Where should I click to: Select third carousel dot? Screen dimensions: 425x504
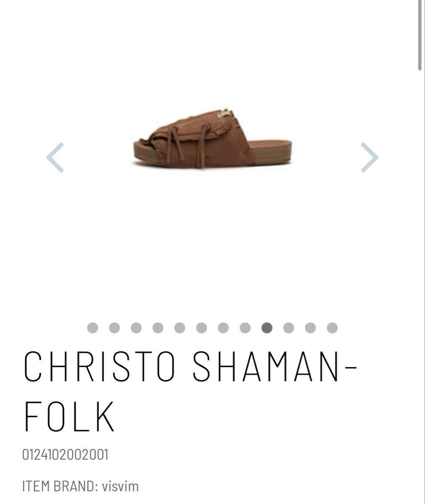click(x=136, y=328)
